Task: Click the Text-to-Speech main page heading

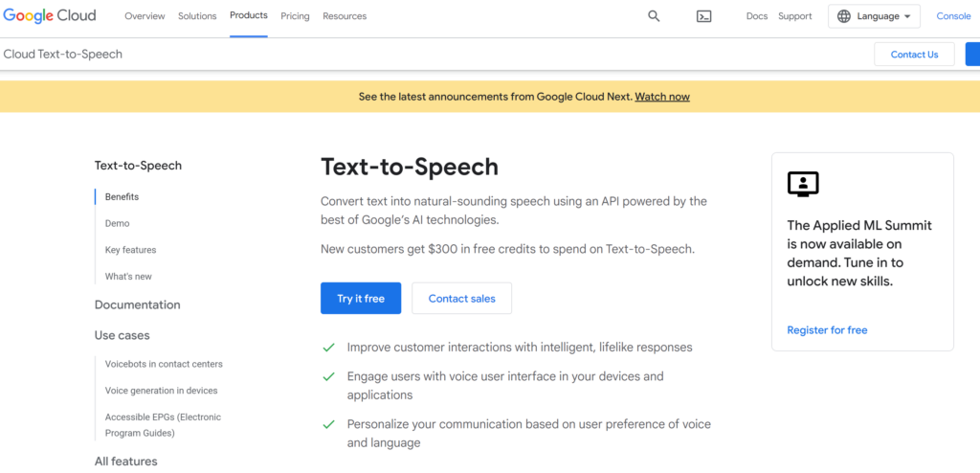Action: [x=410, y=167]
